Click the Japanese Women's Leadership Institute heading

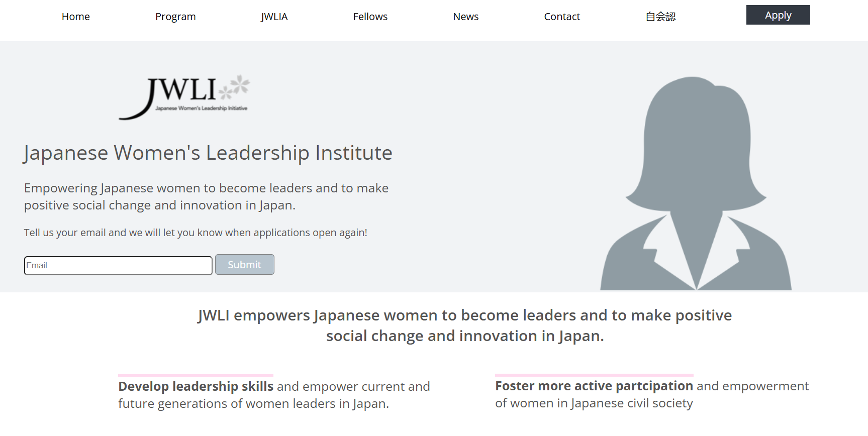click(x=208, y=153)
